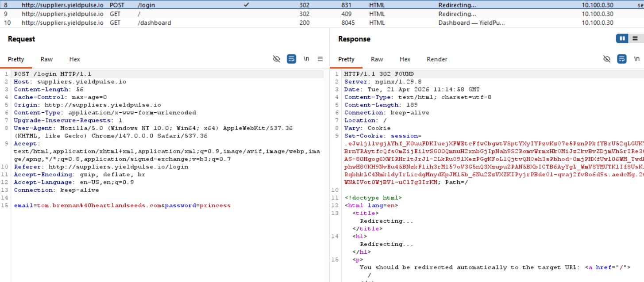Click the Set-Cookie header in Response
This screenshot has height=282, width=644.
363,136
